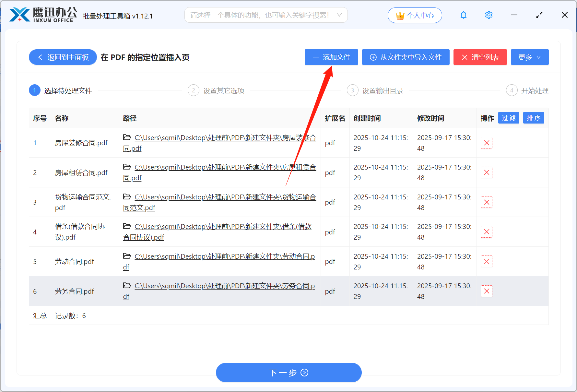The width and height of the screenshot is (577, 392).
Task: Collapse the window with the fullscreen arrow
Action: click(x=539, y=15)
